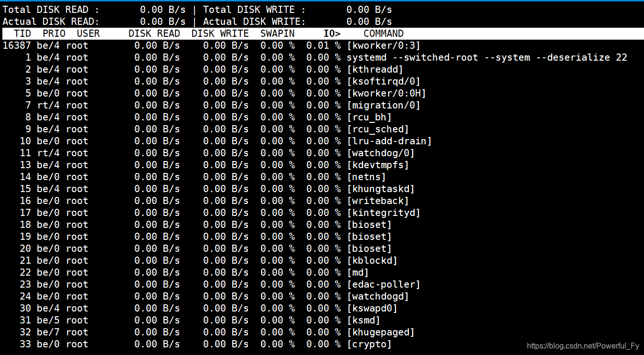
Task: Select the ksoftirqd/0 process entry
Action: coord(383,81)
